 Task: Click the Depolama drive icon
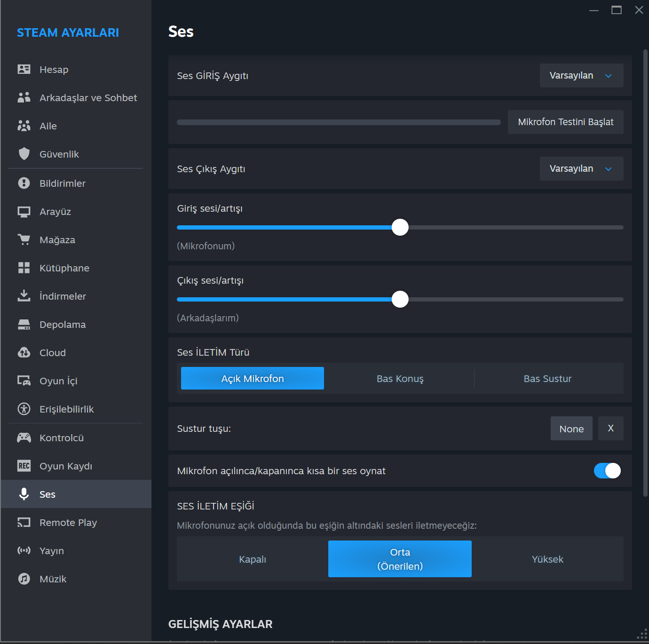coord(24,325)
